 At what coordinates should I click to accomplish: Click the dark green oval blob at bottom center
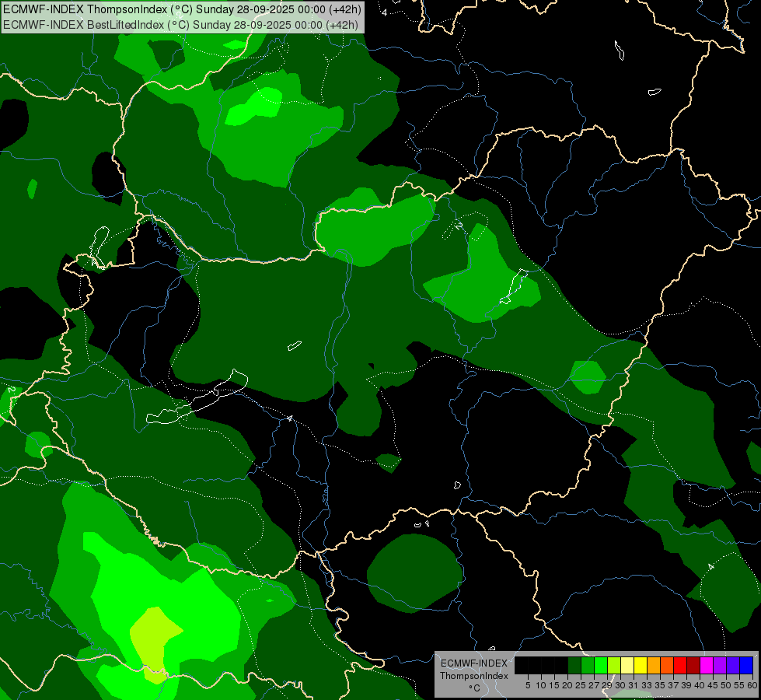click(412, 572)
